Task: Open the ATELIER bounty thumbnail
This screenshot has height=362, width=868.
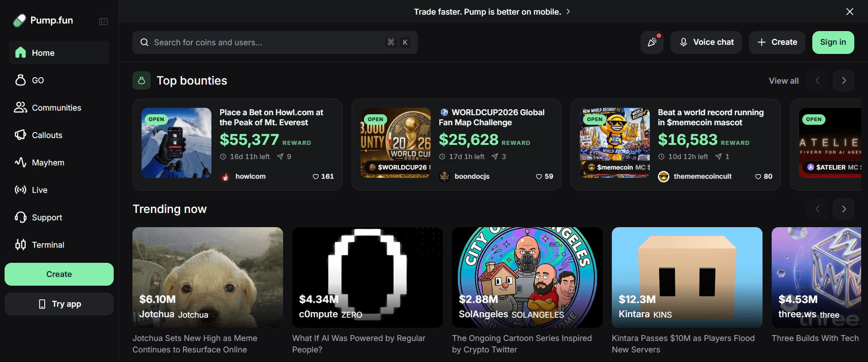Action: 830,143
